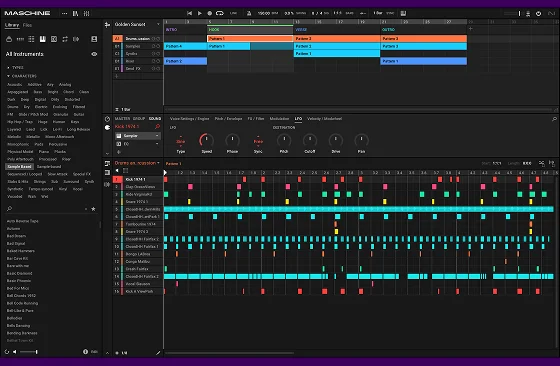Open the Sampler plug-in dropdown
560x366 pixels.
[157, 136]
